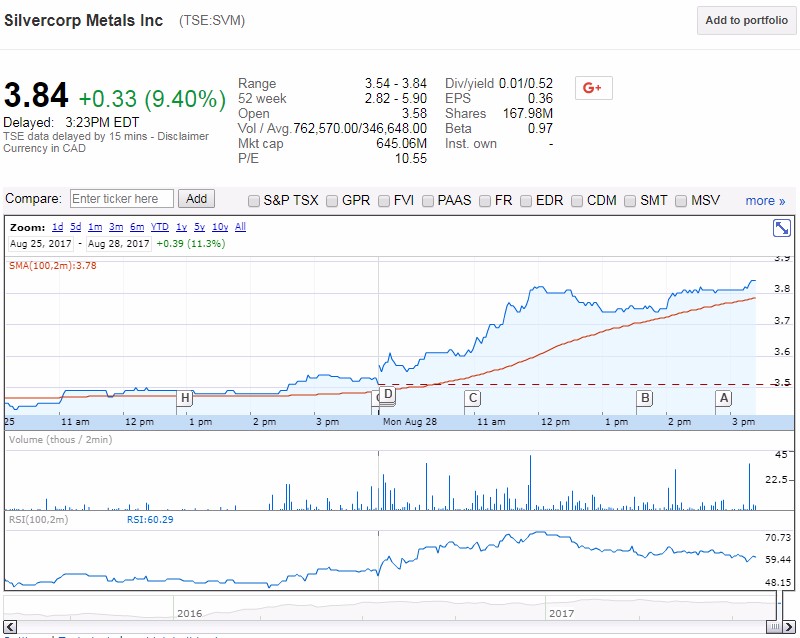Image resolution: width=800 pixels, height=638 pixels.
Task: Choose the 6m zoom range
Action: click(x=137, y=227)
